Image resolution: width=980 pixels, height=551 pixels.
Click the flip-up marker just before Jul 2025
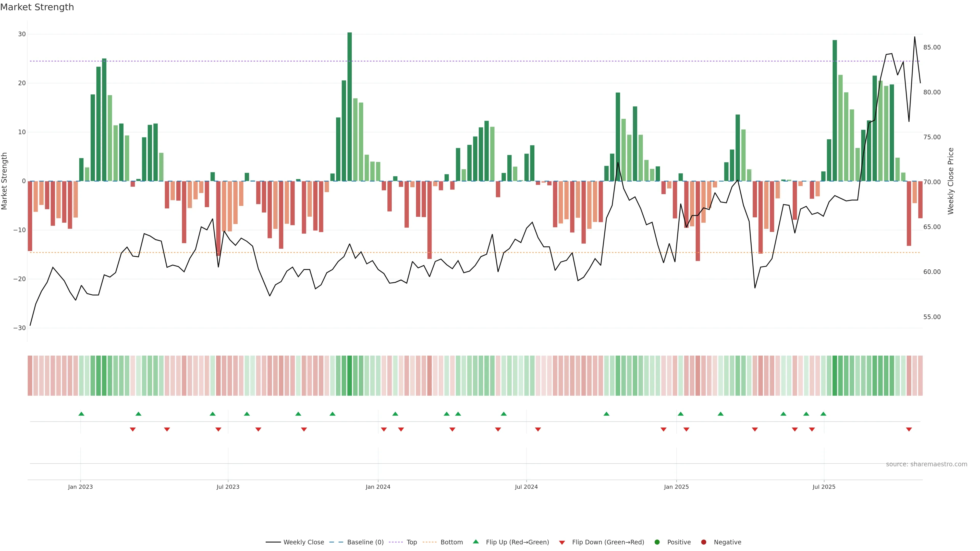823,414
